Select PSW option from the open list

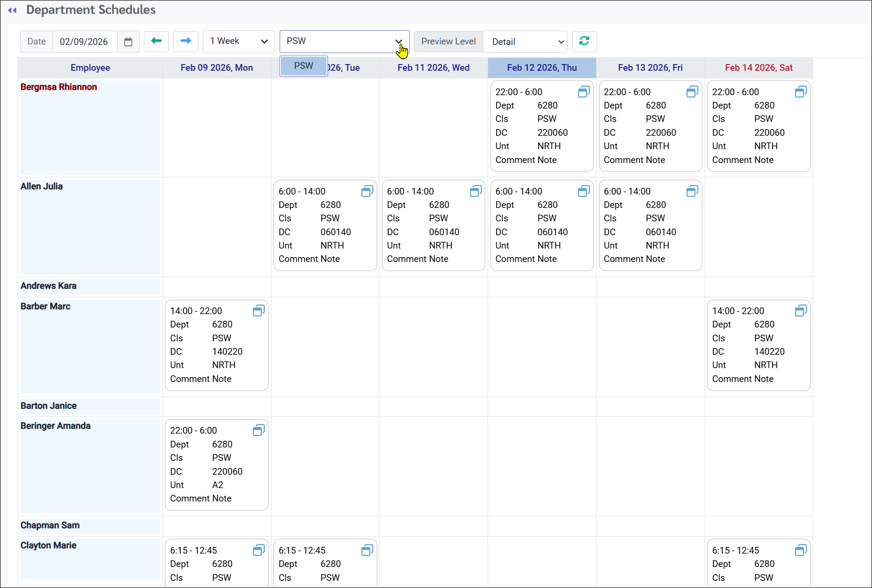304,66
